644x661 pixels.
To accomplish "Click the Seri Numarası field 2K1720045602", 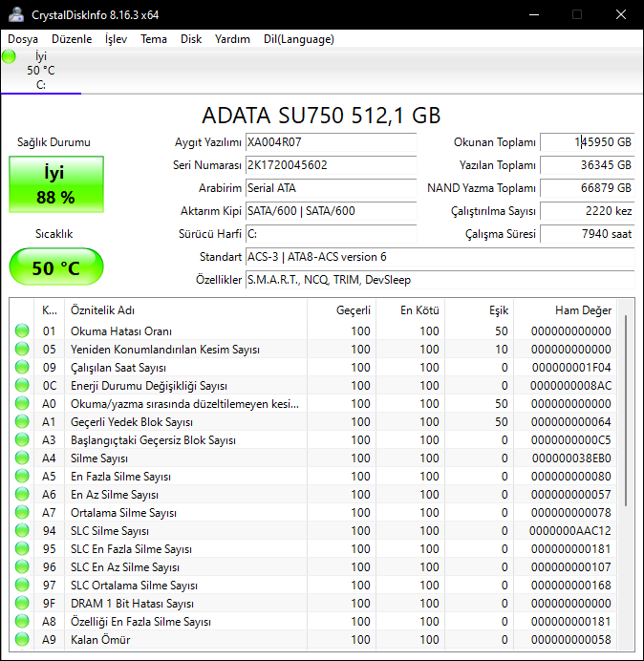I will [x=331, y=165].
